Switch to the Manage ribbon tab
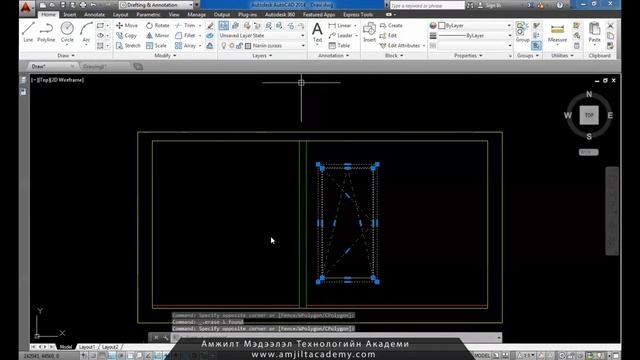640x360 pixels. (x=196, y=15)
